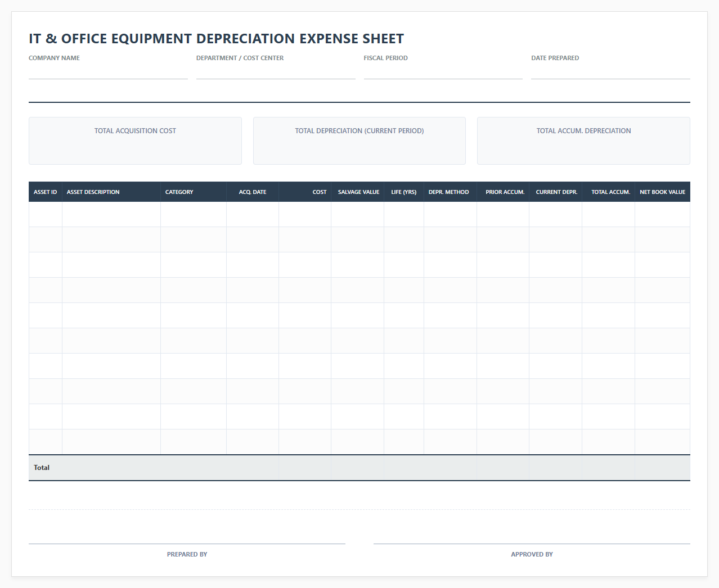Image resolution: width=719 pixels, height=588 pixels.
Task: Click the CATEGORY column header
Action: click(x=194, y=192)
